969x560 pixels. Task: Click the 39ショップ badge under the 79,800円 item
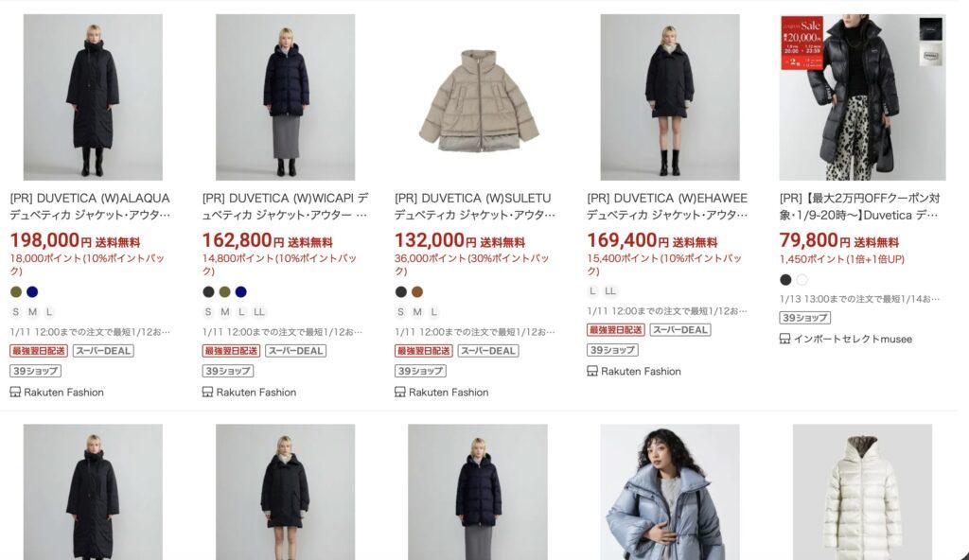[x=804, y=318]
